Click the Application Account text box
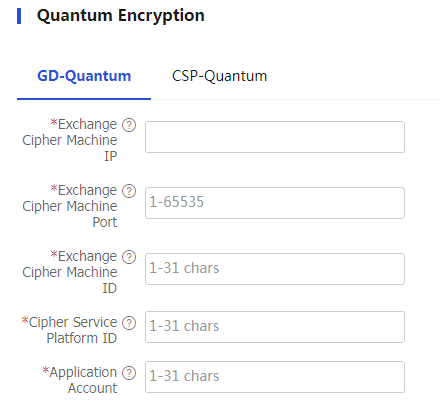 click(x=275, y=377)
